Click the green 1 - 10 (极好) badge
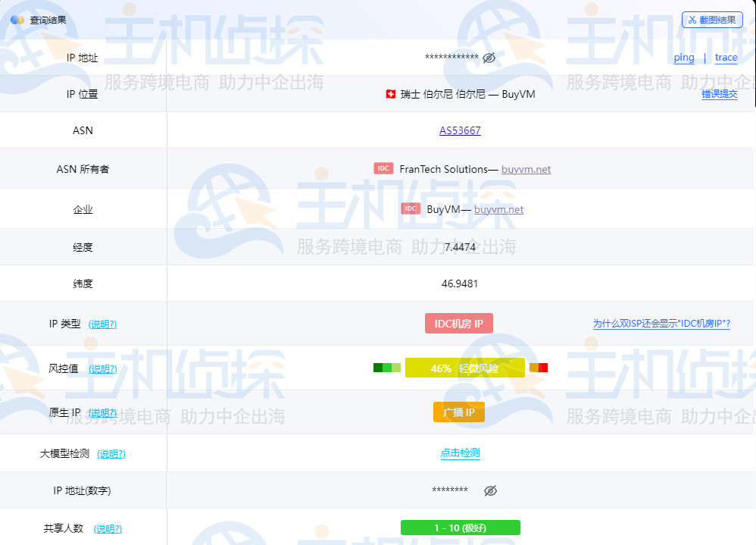The height and width of the screenshot is (545, 756). click(459, 527)
